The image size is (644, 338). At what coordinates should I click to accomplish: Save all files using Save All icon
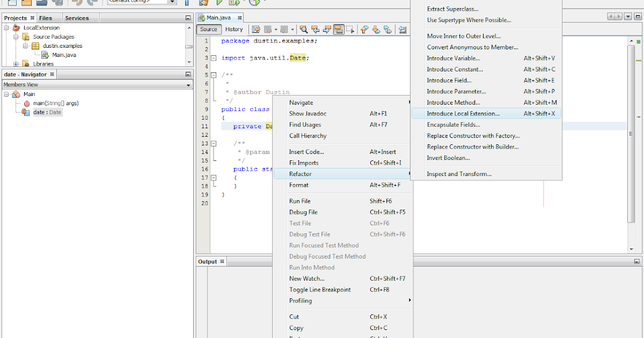coord(57,2)
